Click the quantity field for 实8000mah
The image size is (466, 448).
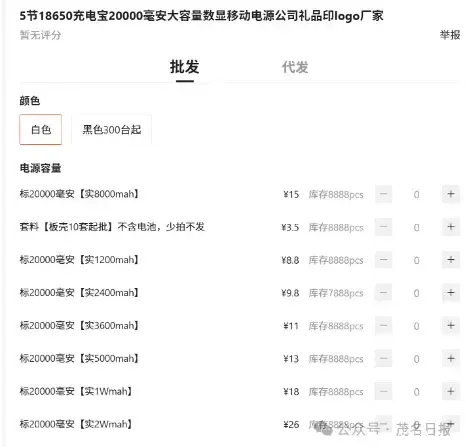pos(417,194)
